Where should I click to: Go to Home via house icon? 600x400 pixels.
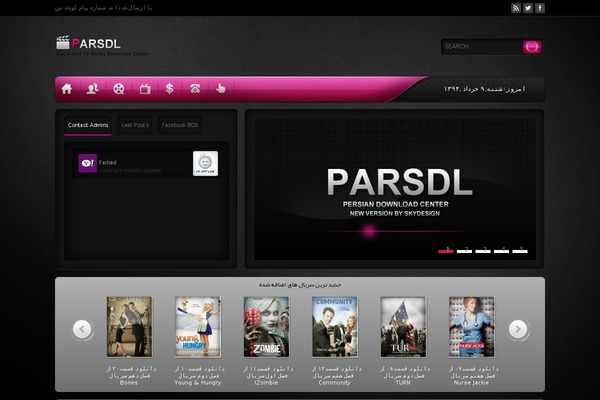click(67, 89)
